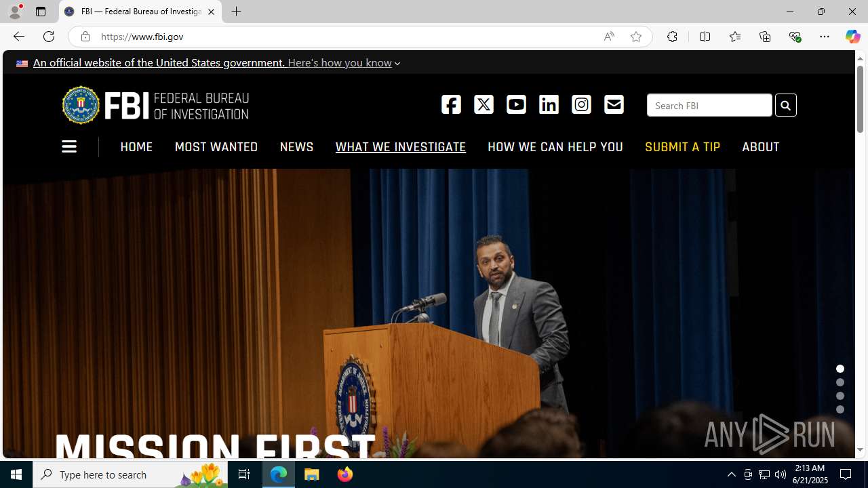Open a new browser tab

tap(237, 12)
